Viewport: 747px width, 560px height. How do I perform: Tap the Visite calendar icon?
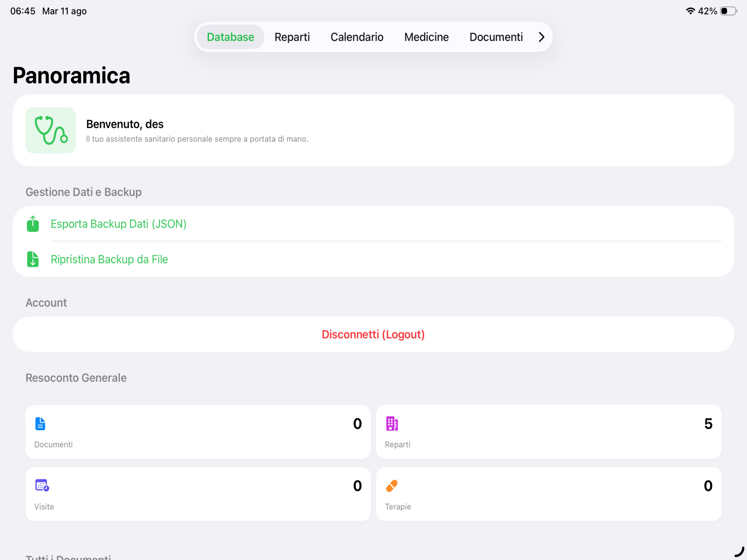pos(42,485)
